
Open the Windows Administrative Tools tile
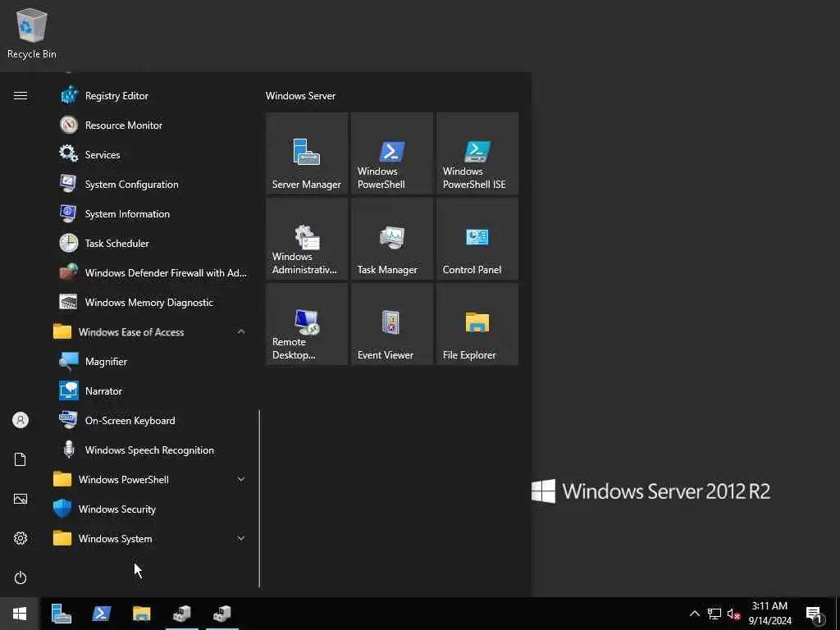click(307, 239)
